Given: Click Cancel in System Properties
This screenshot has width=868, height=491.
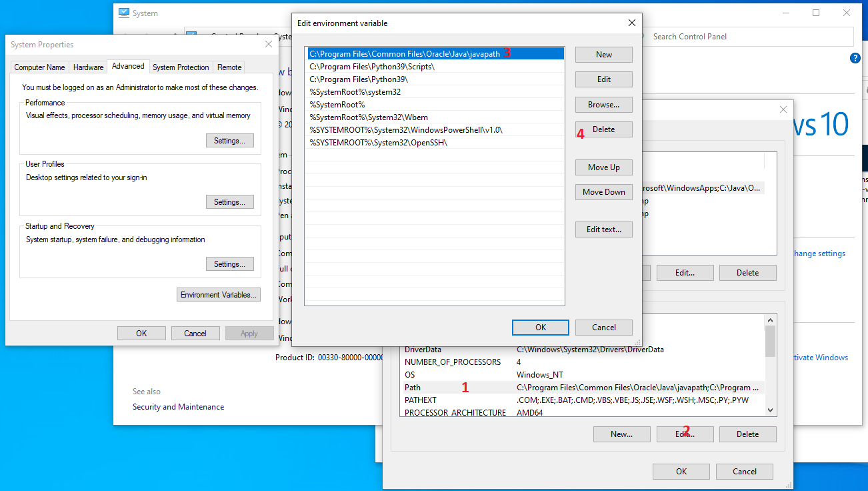Looking at the screenshot, I should coord(195,334).
